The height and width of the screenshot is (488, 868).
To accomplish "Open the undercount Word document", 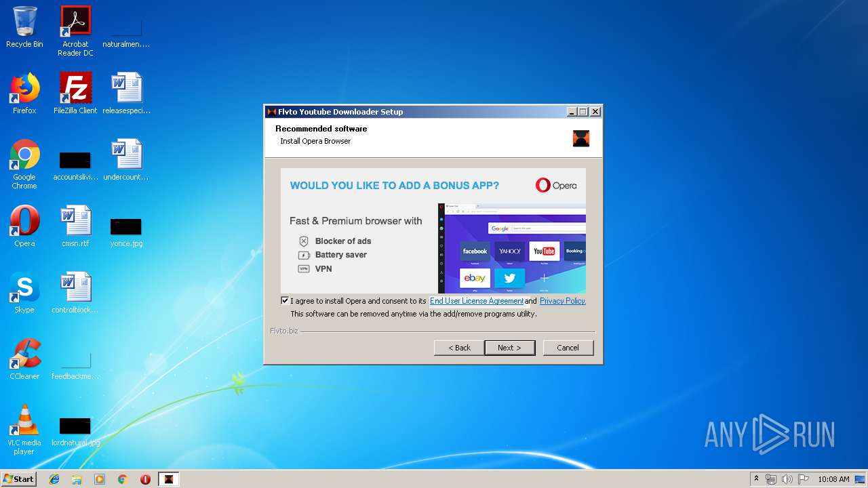I will (x=126, y=160).
